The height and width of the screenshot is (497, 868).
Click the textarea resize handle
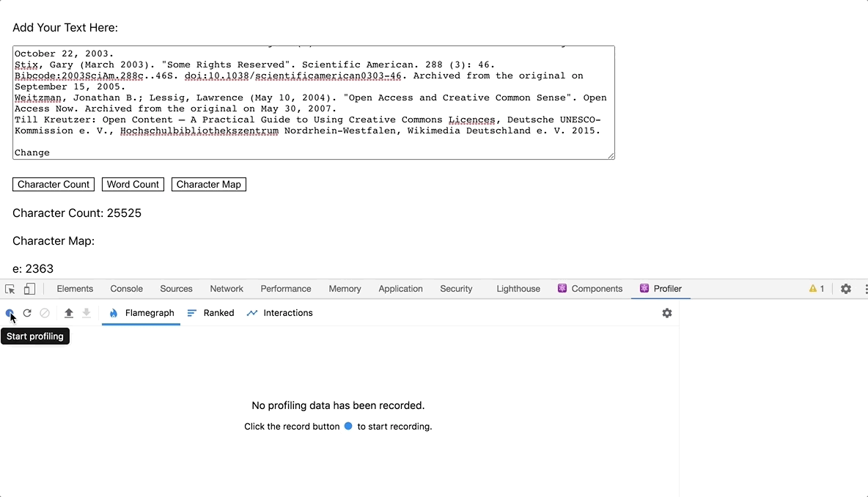point(611,155)
